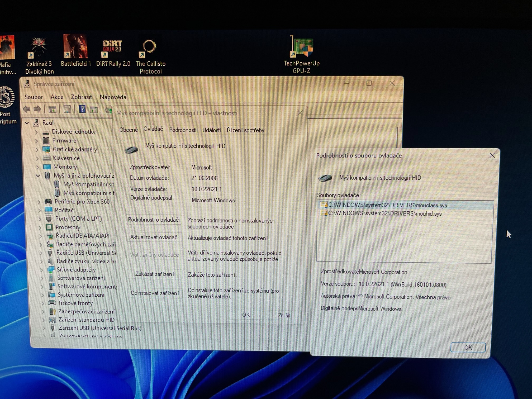This screenshot has height=399, width=532.
Task: Expand the Grafické adaptéry node
Action: 37,150
